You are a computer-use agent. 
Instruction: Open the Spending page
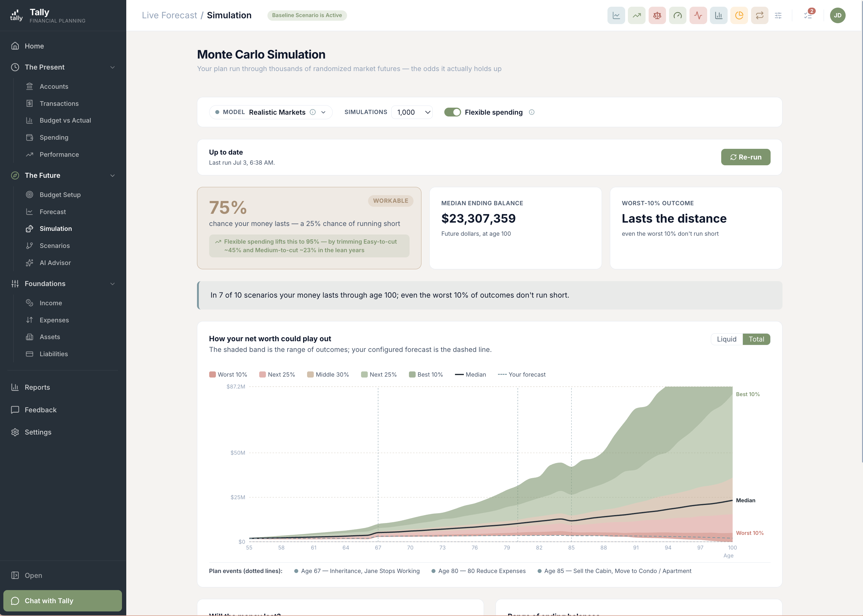click(x=54, y=137)
